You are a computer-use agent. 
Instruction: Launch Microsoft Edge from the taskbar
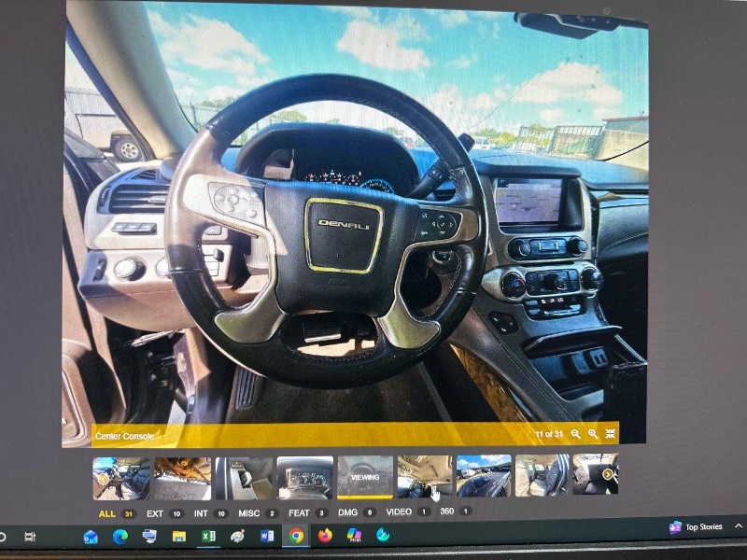[120, 537]
